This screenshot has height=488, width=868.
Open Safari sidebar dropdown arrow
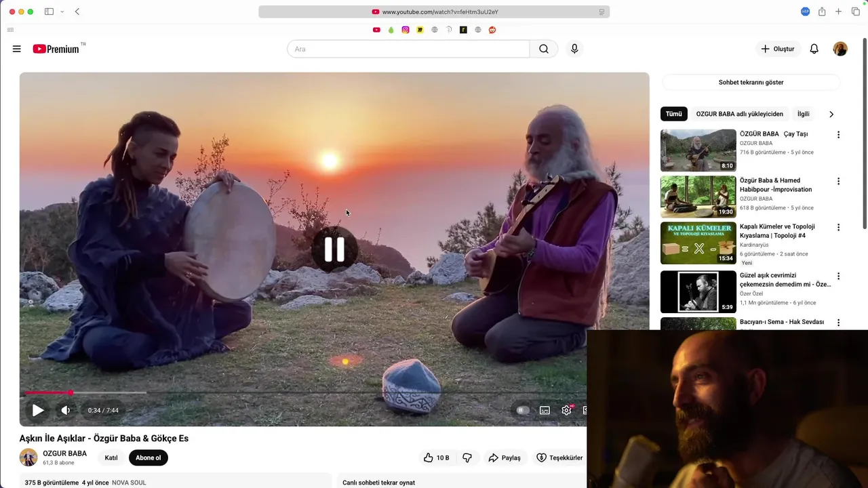click(62, 12)
